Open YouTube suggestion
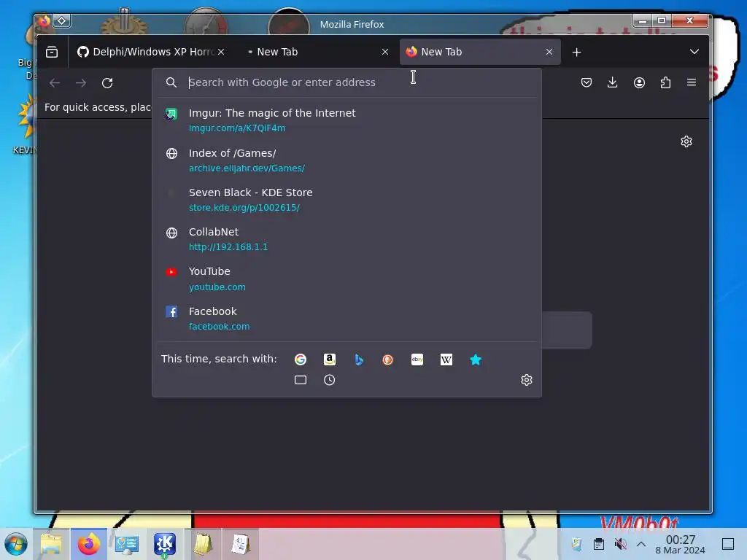The image size is (747, 560). point(347,279)
